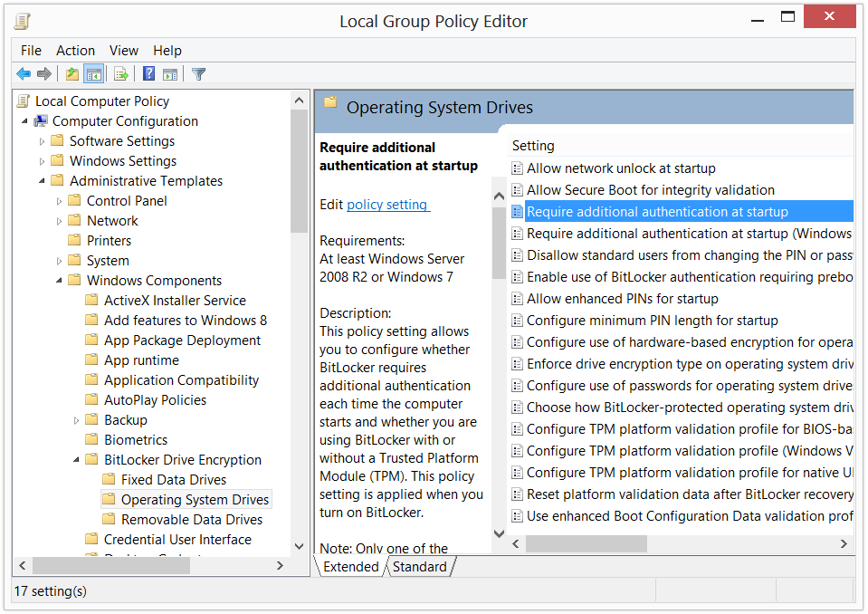Select Configure use of passwords for operating system drives
Screen dimensions: 868x614
[682, 386]
